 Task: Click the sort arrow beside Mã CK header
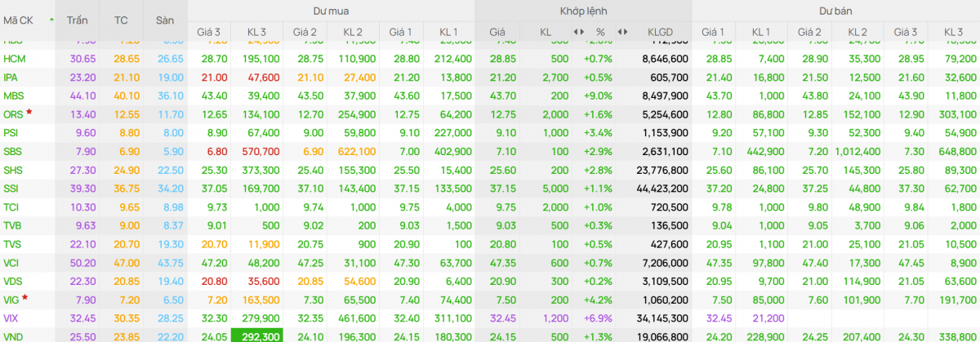tap(52, 18)
